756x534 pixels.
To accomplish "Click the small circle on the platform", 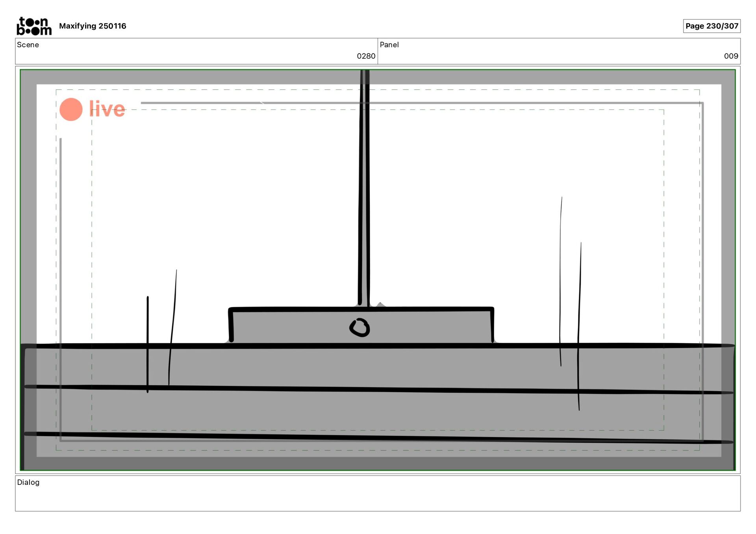I will (x=359, y=328).
